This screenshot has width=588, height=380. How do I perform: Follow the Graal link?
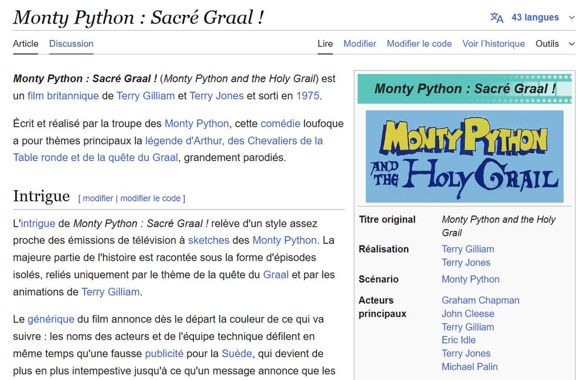(276, 275)
